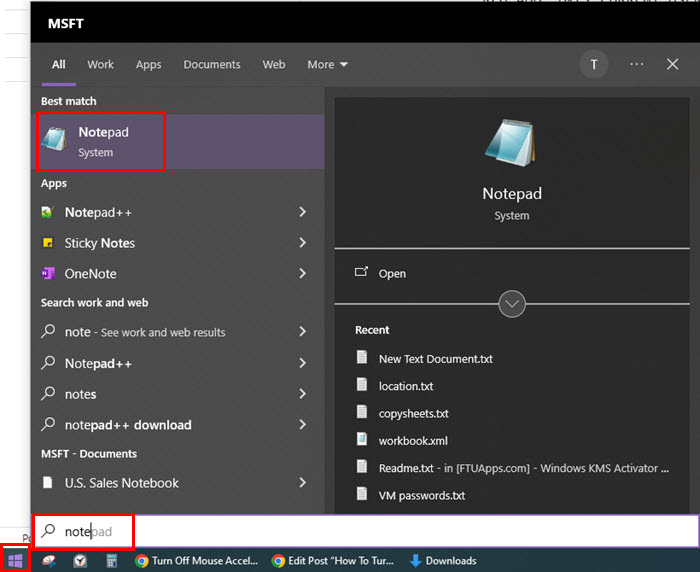This screenshot has width=700, height=572.
Task: Expand the Notepad++ app result arrow
Action: coord(302,212)
